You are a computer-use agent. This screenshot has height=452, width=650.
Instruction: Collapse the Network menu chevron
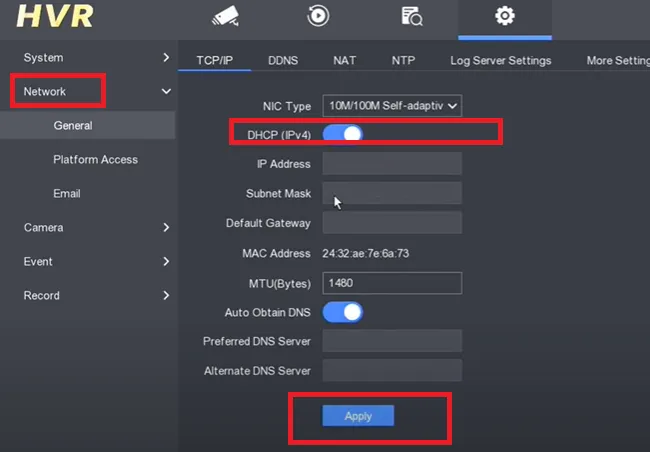tap(166, 91)
